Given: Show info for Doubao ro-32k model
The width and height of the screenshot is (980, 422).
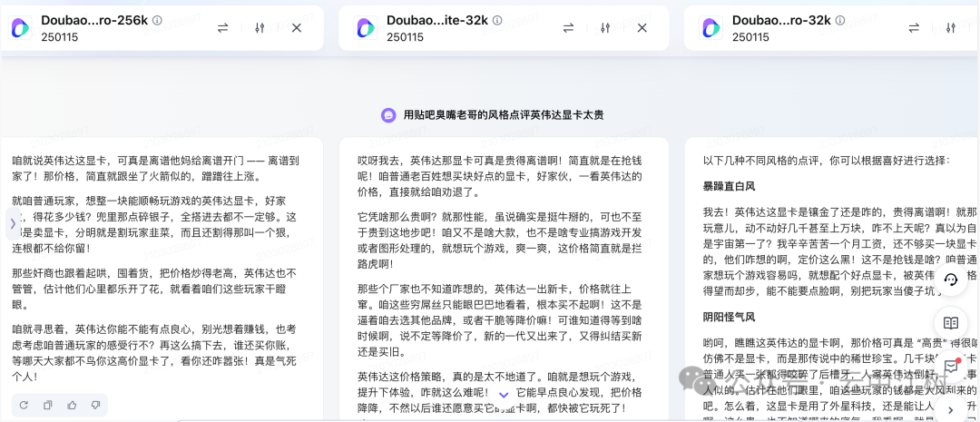Looking at the screenshot, I should [x=840, y=20].
